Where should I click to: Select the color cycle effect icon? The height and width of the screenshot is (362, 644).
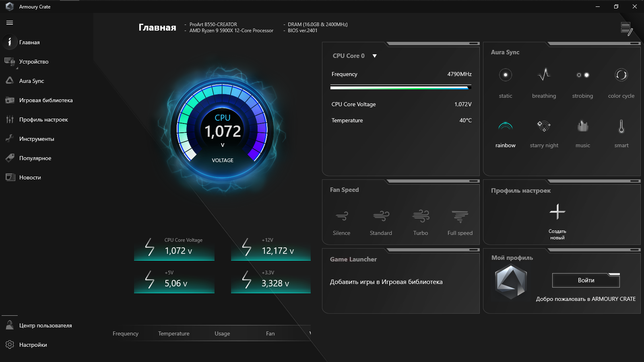coord(621,75)
